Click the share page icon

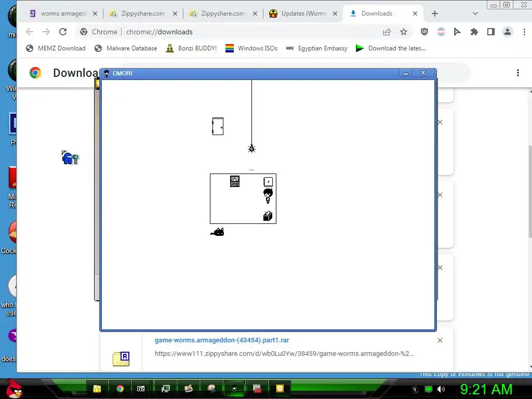click(387, 32)
